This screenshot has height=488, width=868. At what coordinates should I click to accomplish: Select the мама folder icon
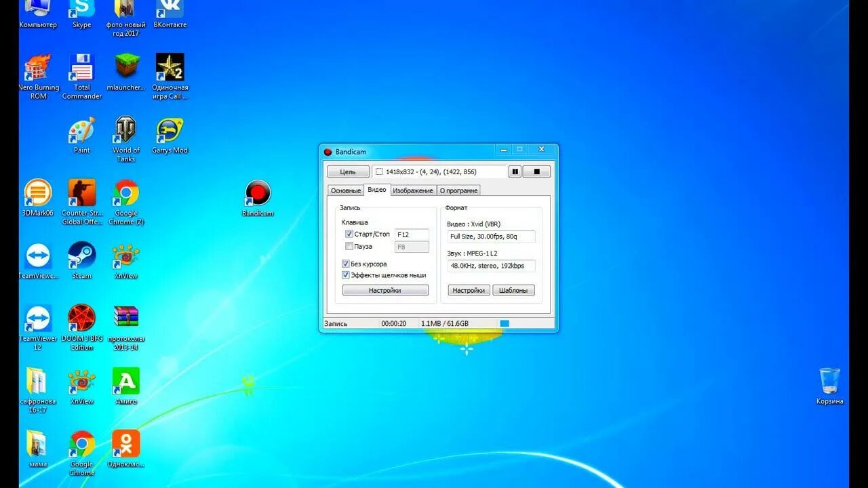click(x=38, y=449)
